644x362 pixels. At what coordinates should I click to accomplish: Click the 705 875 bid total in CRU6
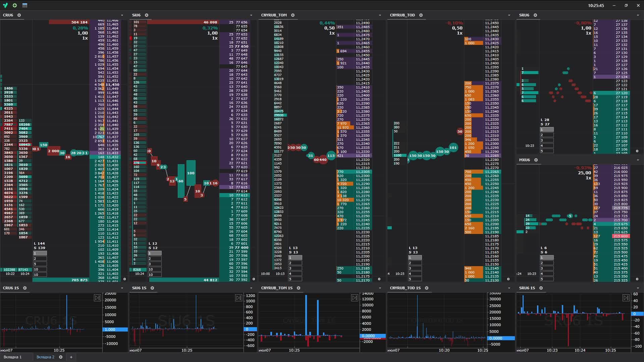[79, 280]
